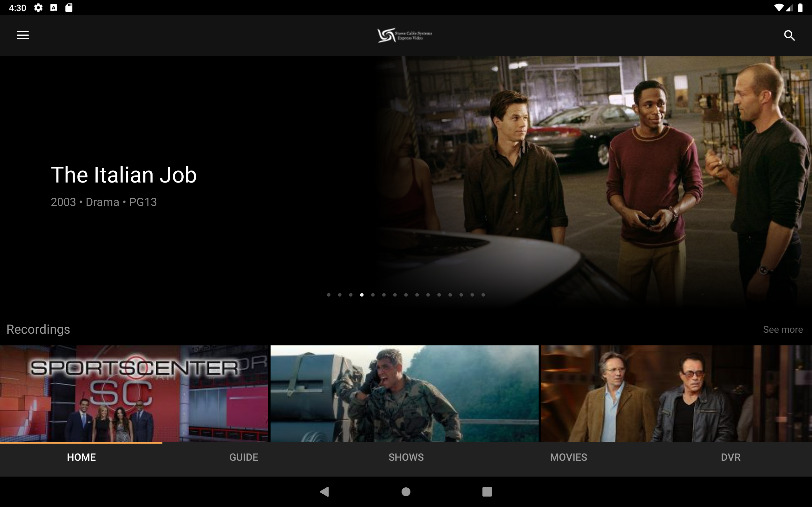Tap the settings gear in the status bar
812x507 pixels.
tap(38, 7)
